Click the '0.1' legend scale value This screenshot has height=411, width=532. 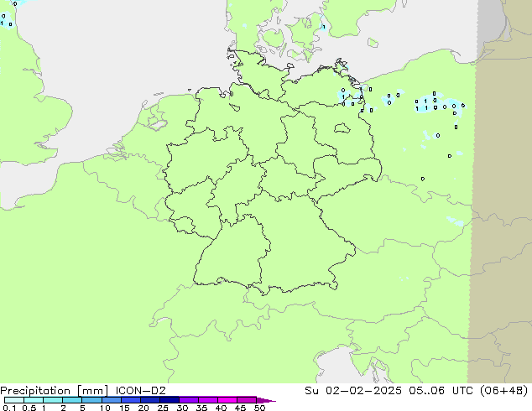coord(9,408)
